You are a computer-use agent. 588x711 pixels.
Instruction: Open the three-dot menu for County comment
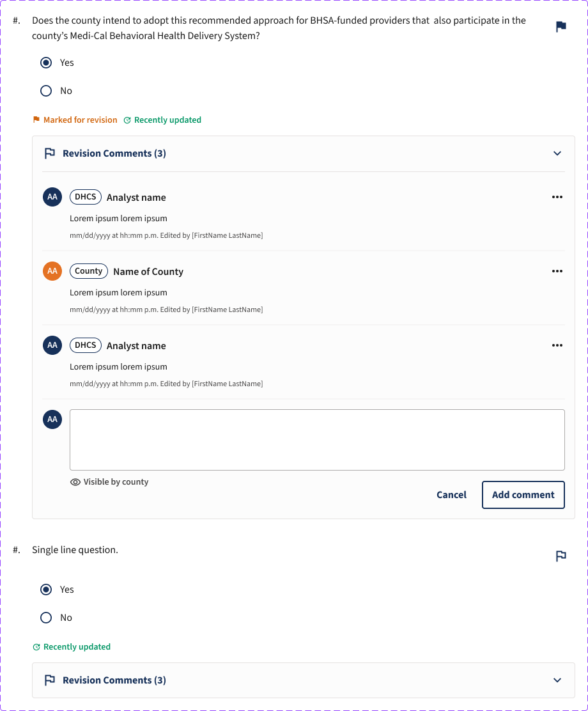(557, 271)
